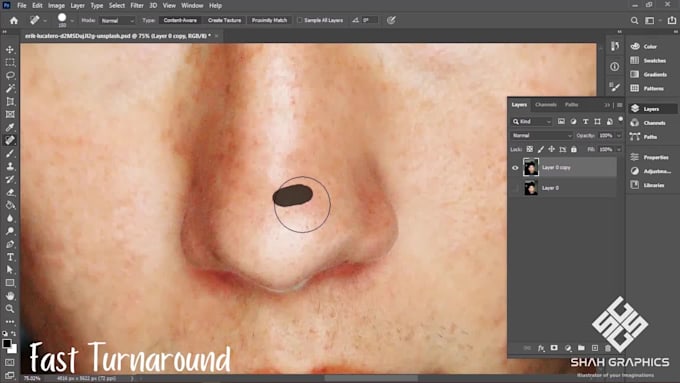
Task: Open the brush size picker dropdown
Action: 72,20
